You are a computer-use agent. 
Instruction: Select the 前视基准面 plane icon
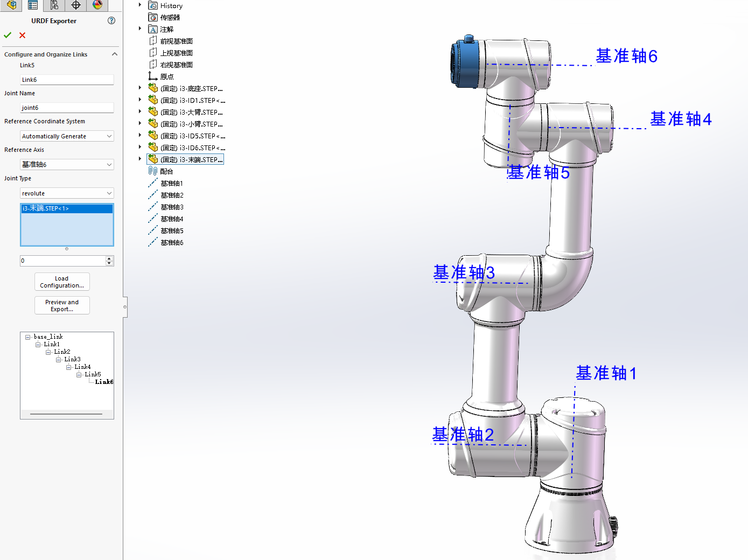click(153, 41)
